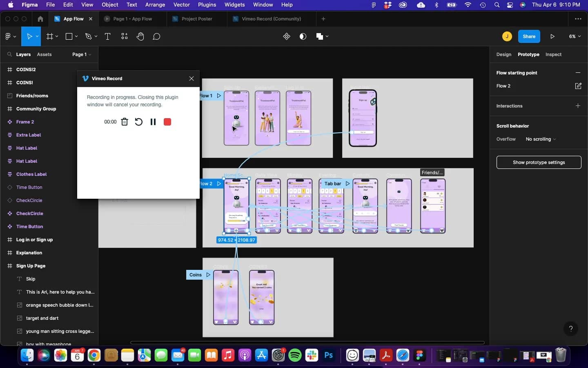This screenshot has width=588, height=368.
Task: Click the home icon in tab bar
Action: click(x=40, y=19)
